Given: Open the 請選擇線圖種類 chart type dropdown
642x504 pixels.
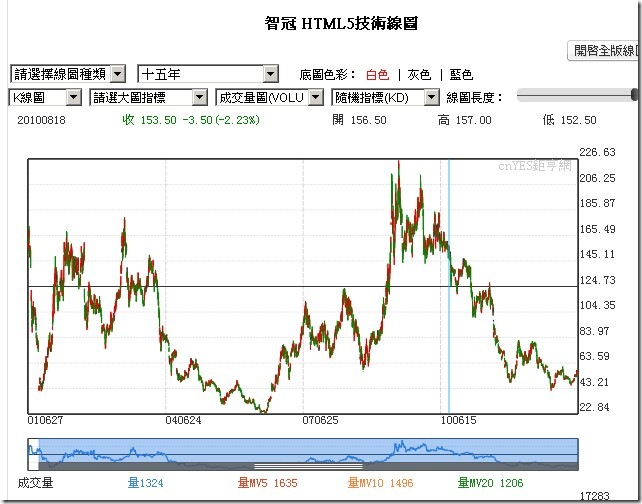Looking at the screenshot, I should [x=67, y=74].
